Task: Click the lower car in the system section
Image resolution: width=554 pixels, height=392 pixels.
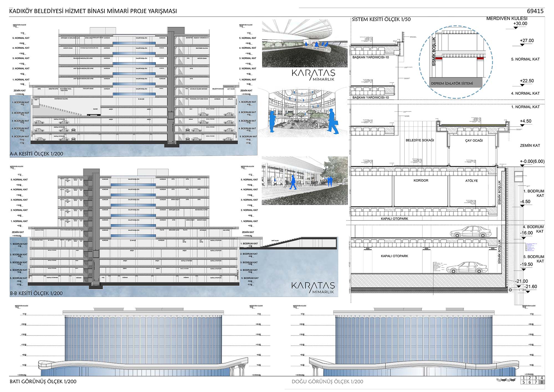Action: (467, 268)
